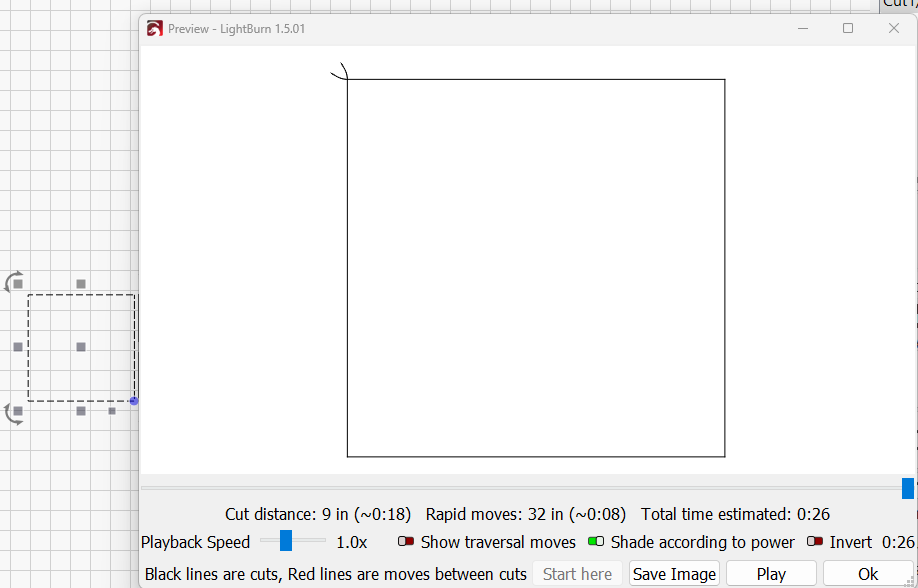Image resolution: width=918 pixels, height=588 pixels.
Task: Click the Black lines are cuts legend text
Action: (x=335, y=575)
